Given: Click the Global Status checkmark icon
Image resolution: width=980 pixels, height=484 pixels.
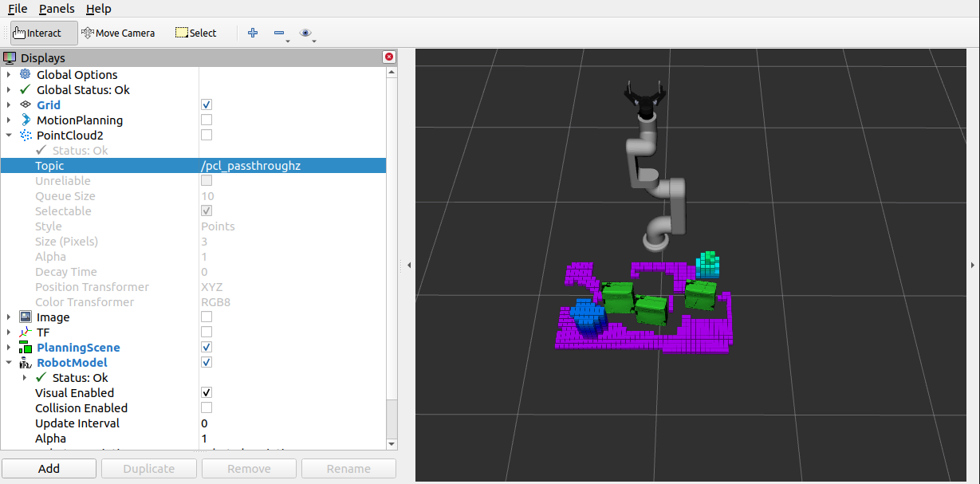Looking at the screenshot, I should click(26, 89).
